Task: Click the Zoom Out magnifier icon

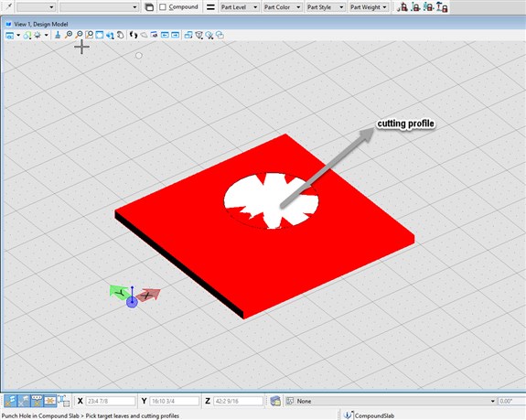Action: [x=79, y=35]
